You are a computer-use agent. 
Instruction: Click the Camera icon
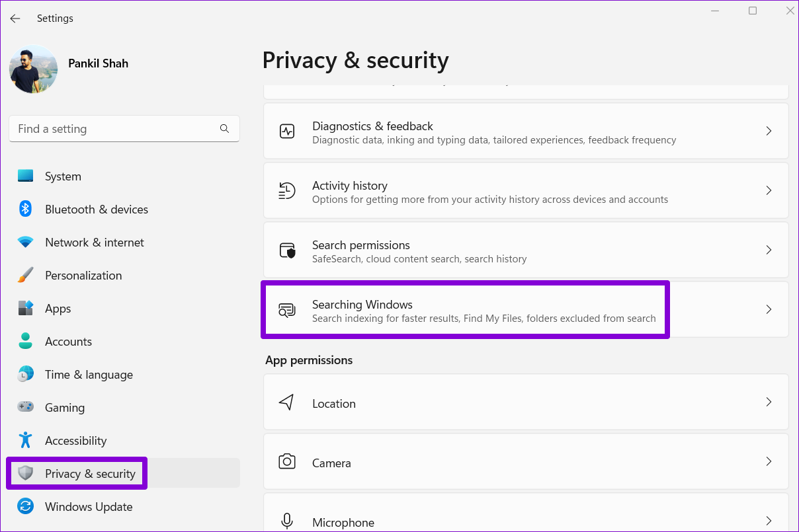pos(286,462)
